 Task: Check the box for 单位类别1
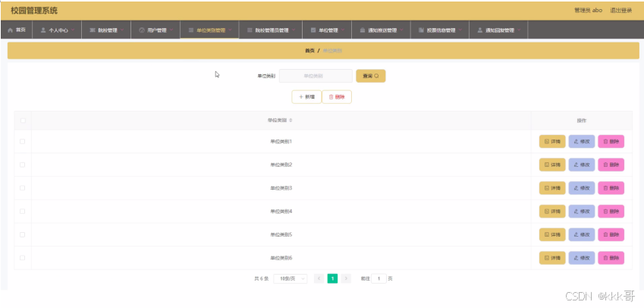(22, 141)
